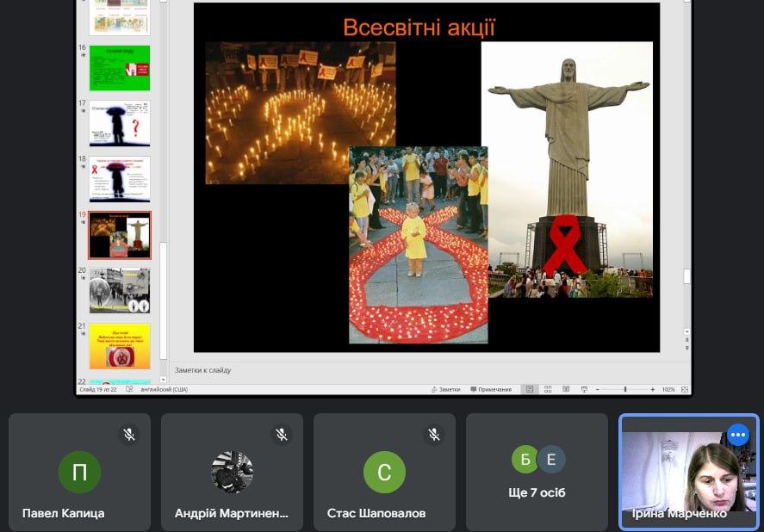This screenshot has width=764, height=532.
Task: Select the Christ the Redeemer photo
Action: [567, 170]
